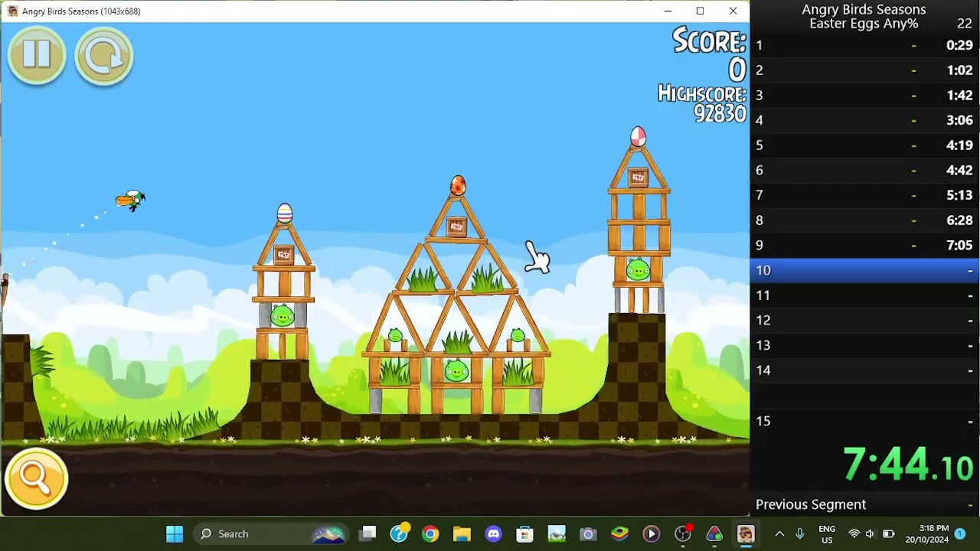This screenshot has width=980, height=551.
Task: Click the attempt counter 22
Action: 965,24
